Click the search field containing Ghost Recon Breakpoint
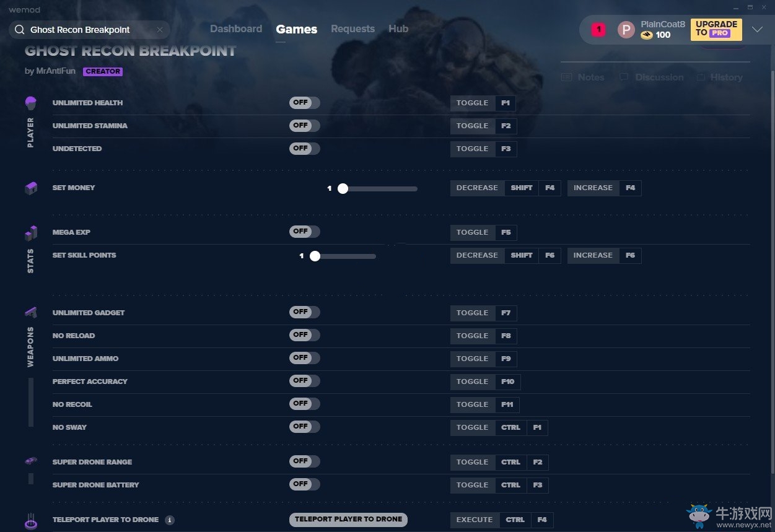Viewport: 775px width, 532px height. (x=89, y=30)
